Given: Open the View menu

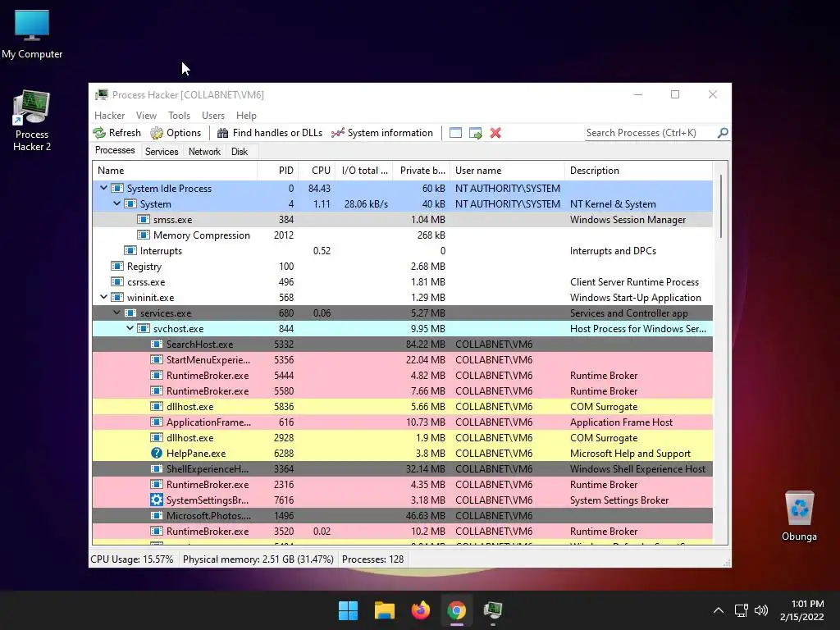Looking at the screenshot, I should (x=146, y=116).
